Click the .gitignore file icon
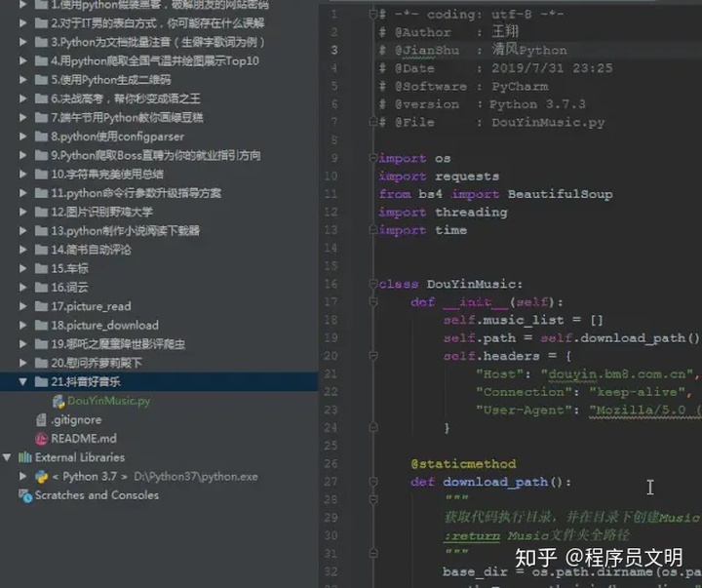This screenshot has width=702, height=588. [x=41, y=419]
